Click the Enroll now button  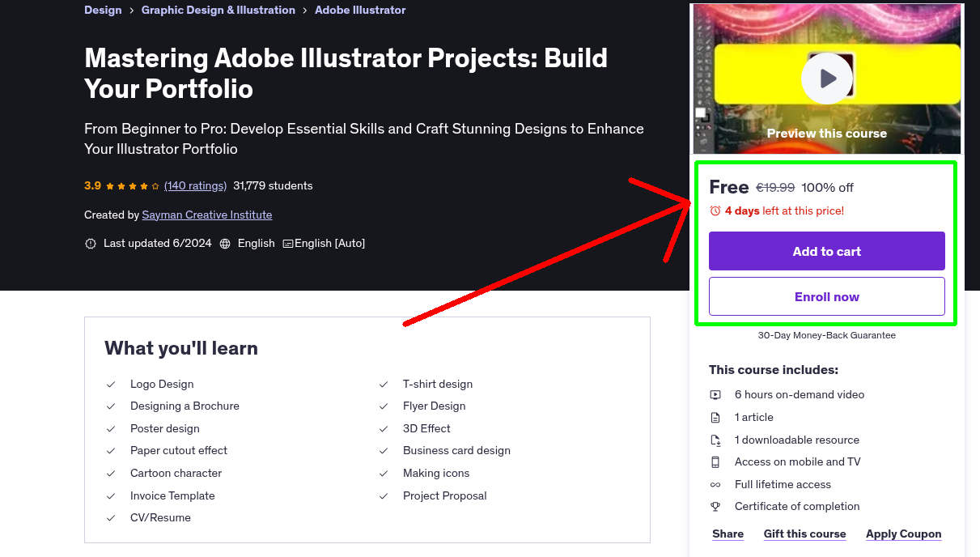click(x=826, y=296)
